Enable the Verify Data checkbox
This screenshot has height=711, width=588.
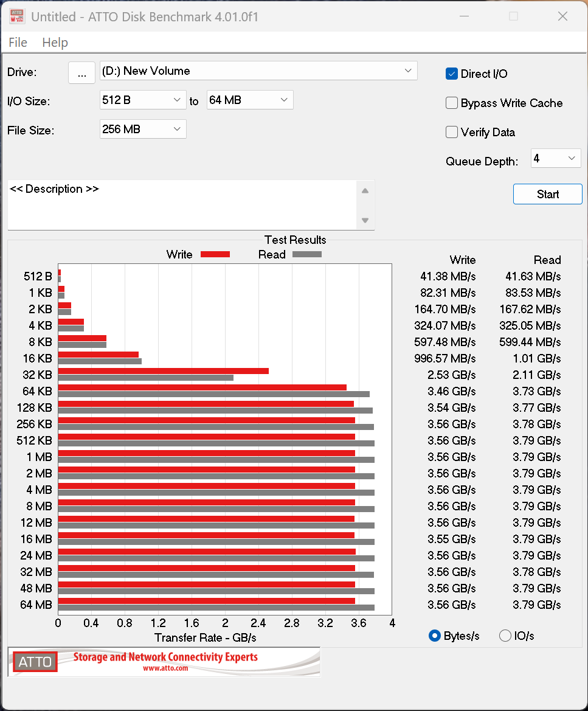tap(452, 132)
